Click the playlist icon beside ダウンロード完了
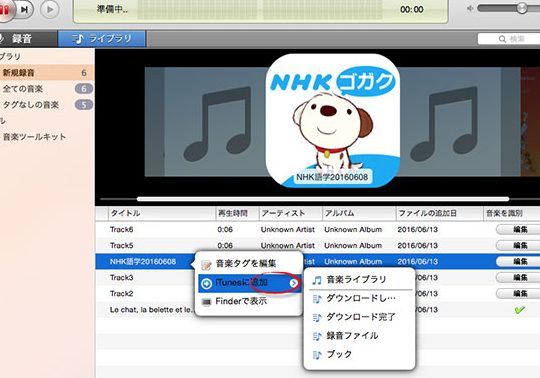The height and width of the screenshot is (378, 540). [317, 317]
